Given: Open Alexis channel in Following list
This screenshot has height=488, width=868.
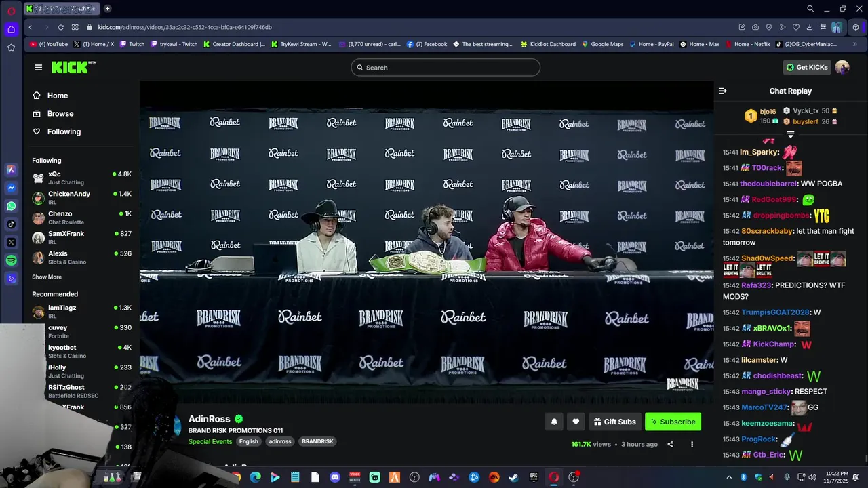Looking at the screenshot, I should pos(81,257).
